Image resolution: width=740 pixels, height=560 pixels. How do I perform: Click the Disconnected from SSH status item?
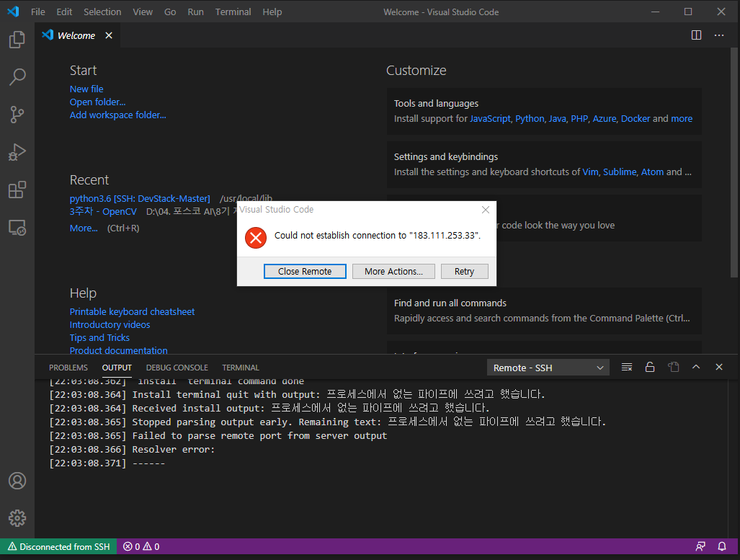point(58,547)
